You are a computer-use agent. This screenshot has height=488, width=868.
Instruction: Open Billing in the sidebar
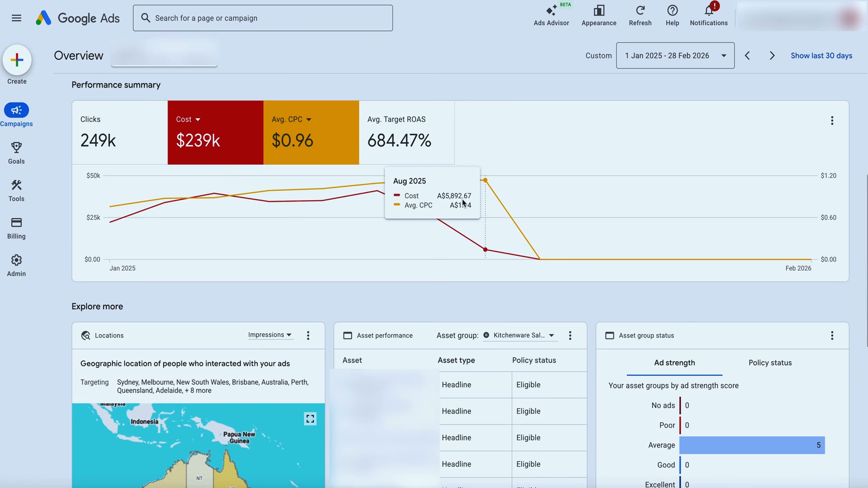pos(16,228)
